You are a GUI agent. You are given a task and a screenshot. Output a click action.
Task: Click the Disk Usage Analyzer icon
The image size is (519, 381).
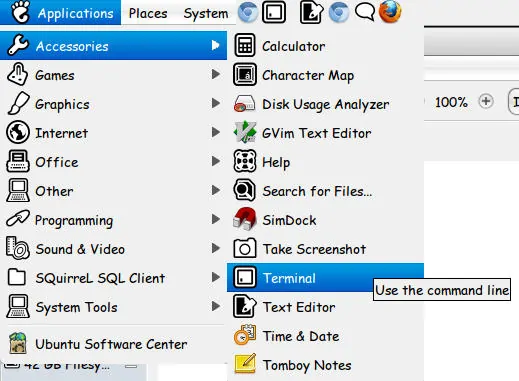point(245,104)
